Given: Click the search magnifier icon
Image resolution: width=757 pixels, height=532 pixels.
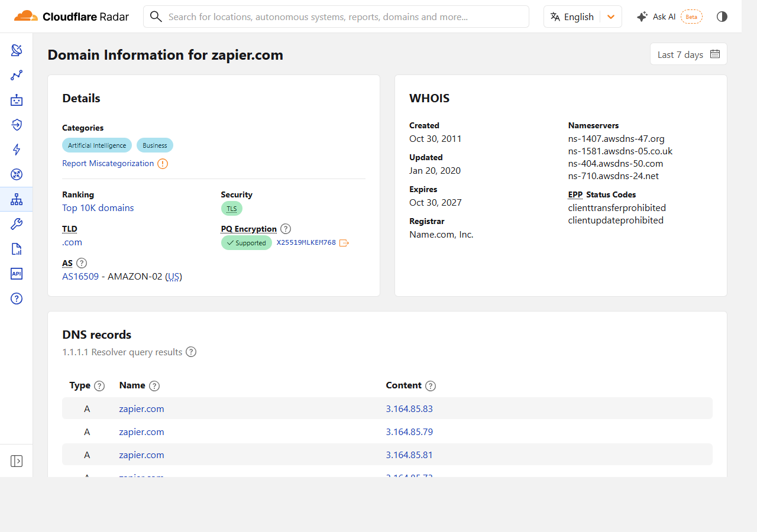Looking at the screenshot, I should [156, 17].
